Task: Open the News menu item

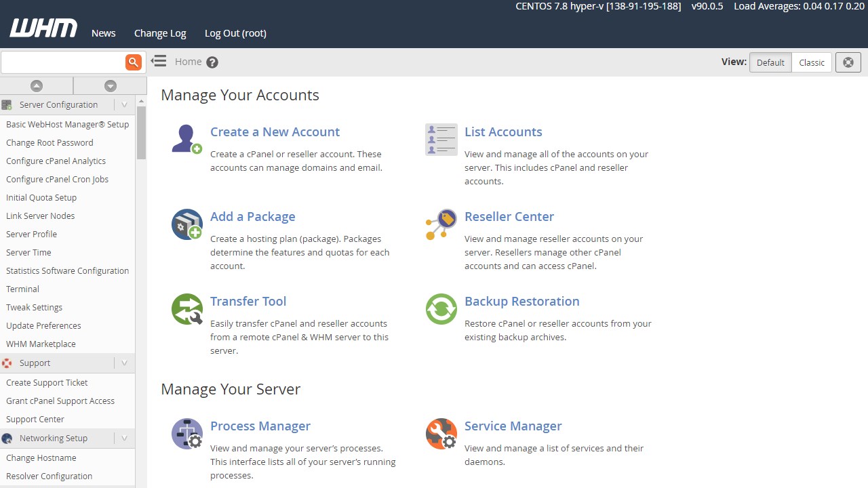Action: point(103,33)
